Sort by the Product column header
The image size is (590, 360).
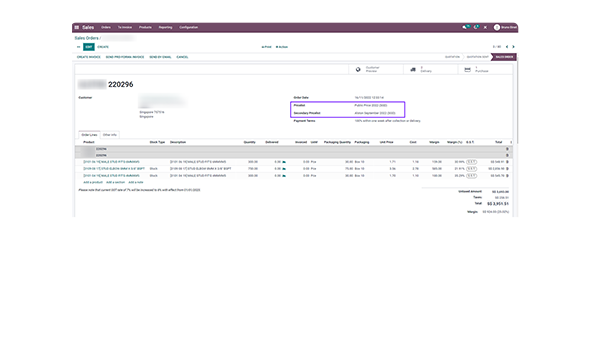[89, 142]
